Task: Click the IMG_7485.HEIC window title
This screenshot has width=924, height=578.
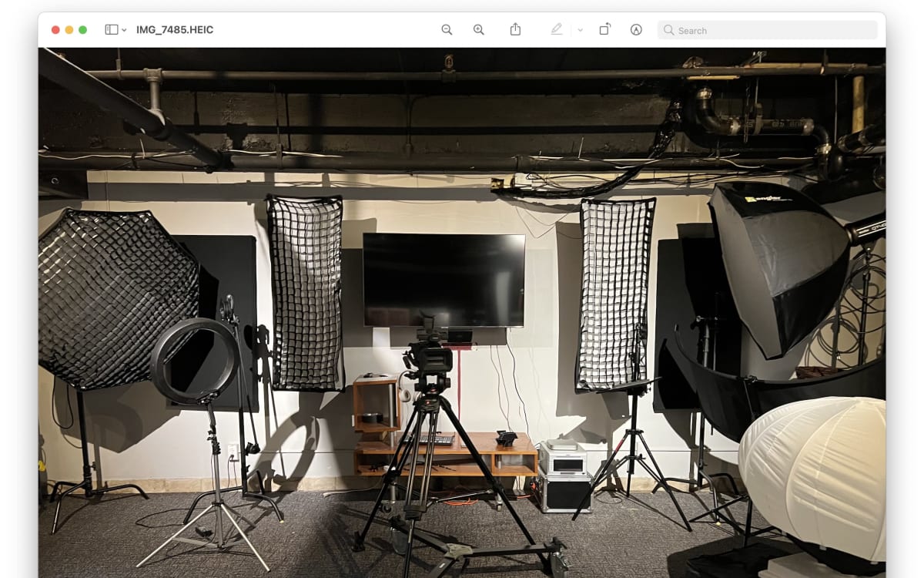Action: 175,30
